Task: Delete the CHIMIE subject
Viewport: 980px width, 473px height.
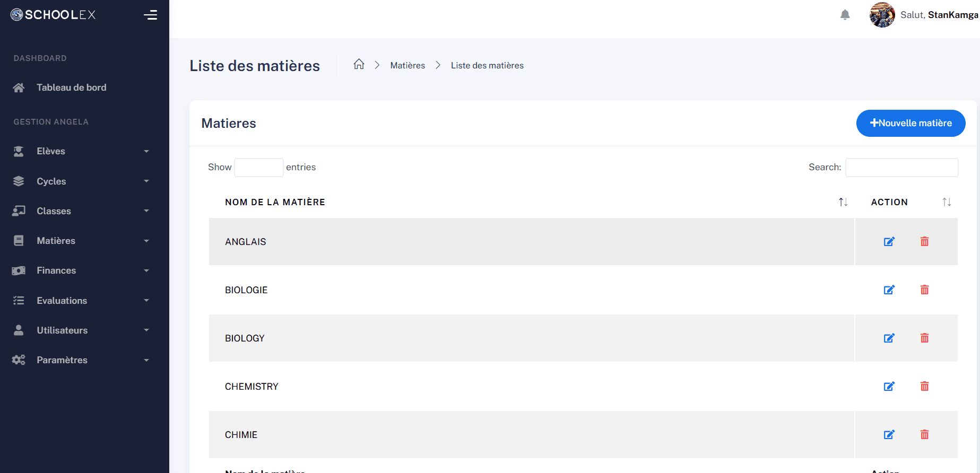Action: [x=924, y=435]
